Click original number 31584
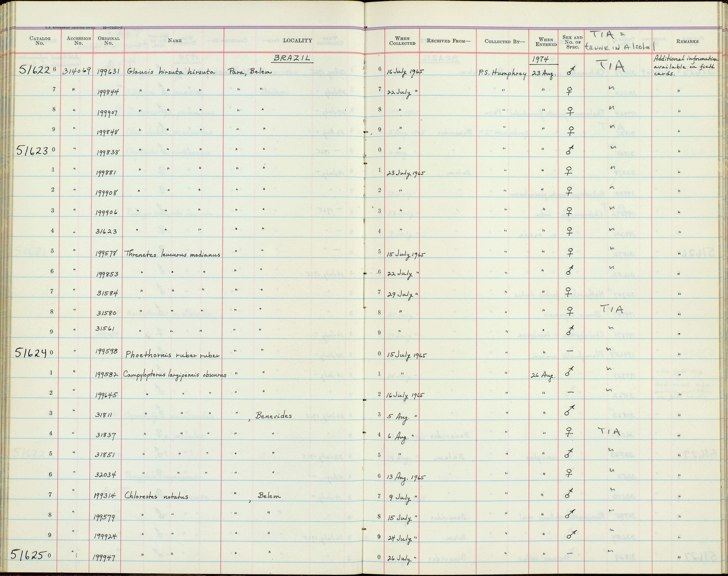This screenshot has width=728, height=576. (107, 293)
